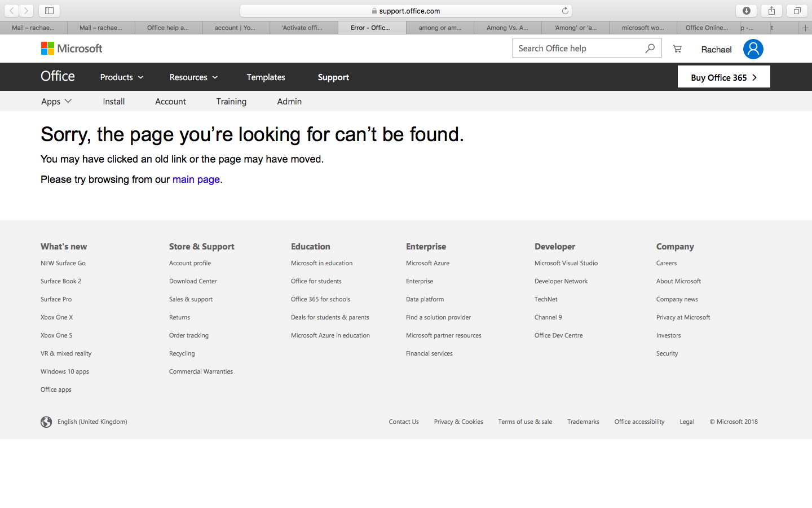812x508 pixels.
Task: Go to the Install section
Action: (x=113, y=102)
